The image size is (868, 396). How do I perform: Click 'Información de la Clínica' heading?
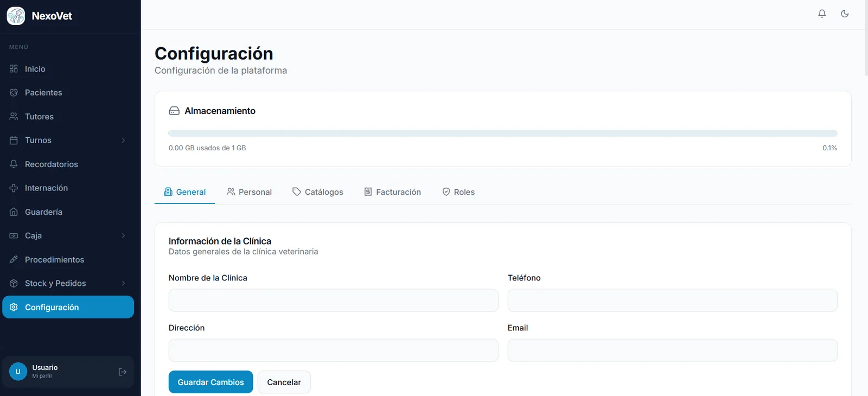220,241
